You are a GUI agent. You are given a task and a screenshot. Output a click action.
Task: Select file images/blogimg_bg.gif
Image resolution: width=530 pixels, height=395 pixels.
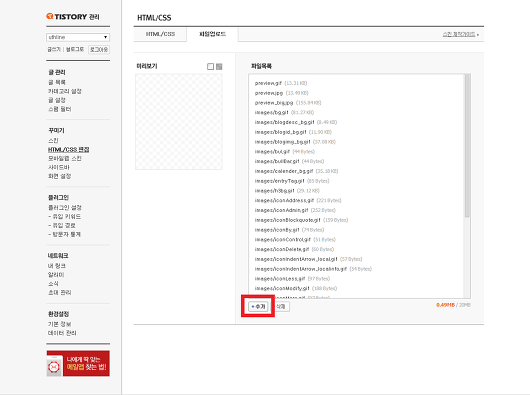(295, 142)
